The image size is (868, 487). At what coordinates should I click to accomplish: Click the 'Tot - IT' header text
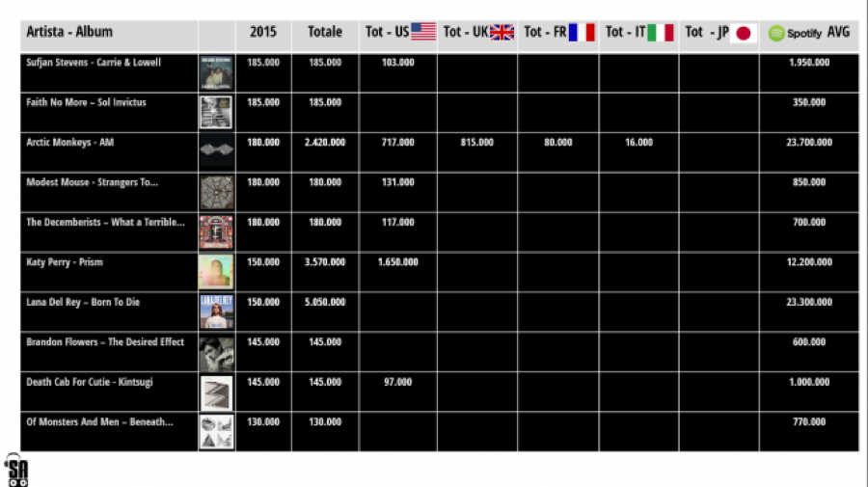(x=626, y=32)
